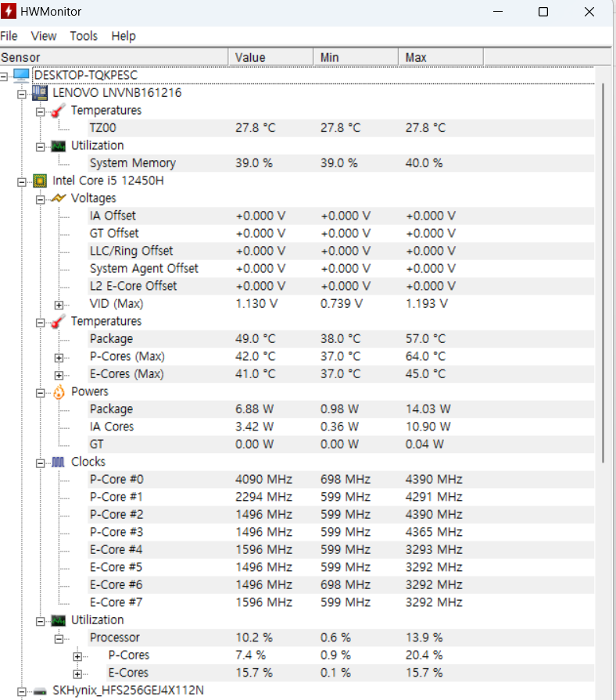Collapse the Powers group

click(40, 393)
